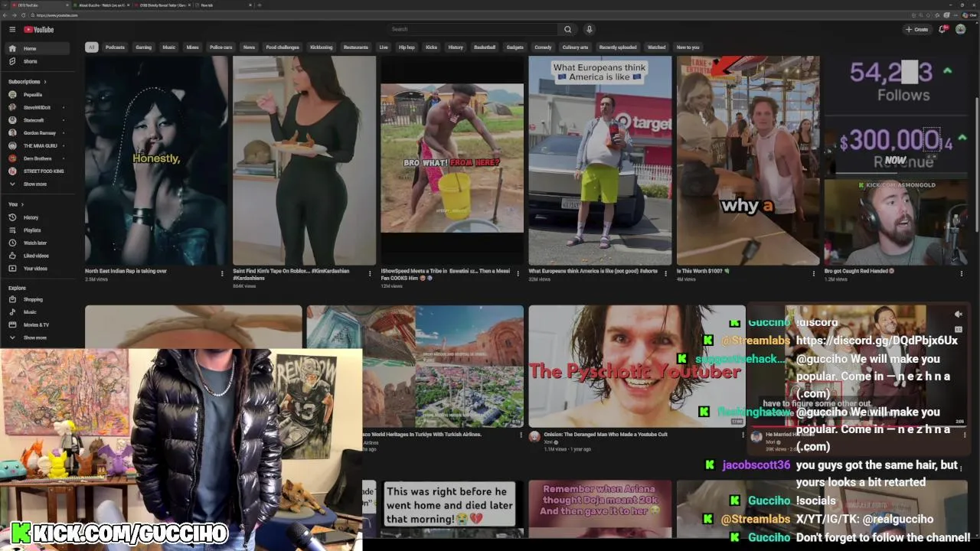Viewport: 980px width, 551px height.
Task: Start voice search with microphone icon
Action: tap(589, 29)
